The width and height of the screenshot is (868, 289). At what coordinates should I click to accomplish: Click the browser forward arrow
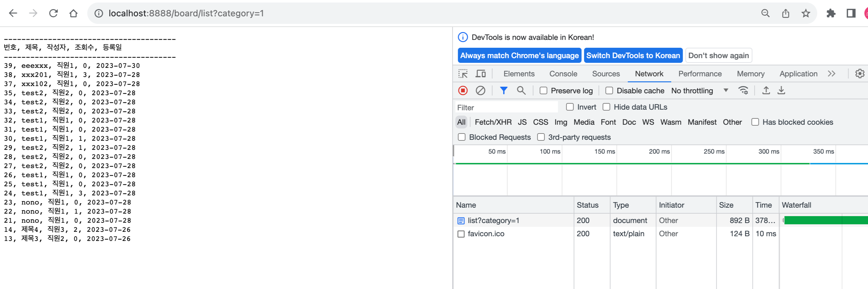click(x=33, y=13)
